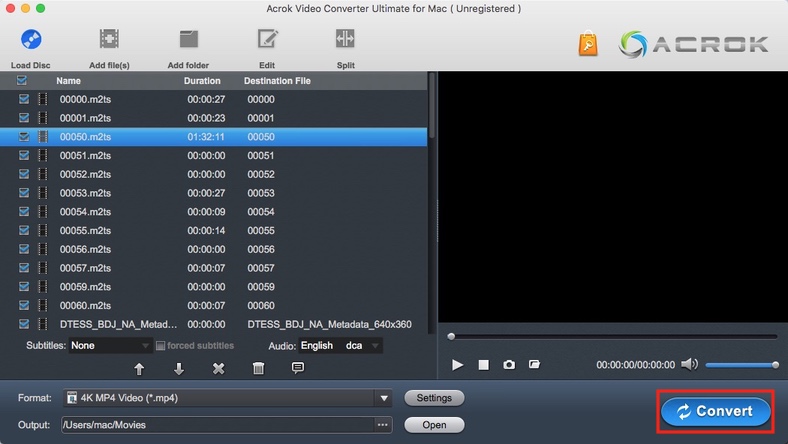This screenshot has height=444, width=788.
Task: Open the Subtitles dropdown
Action: tap(110, 345)
